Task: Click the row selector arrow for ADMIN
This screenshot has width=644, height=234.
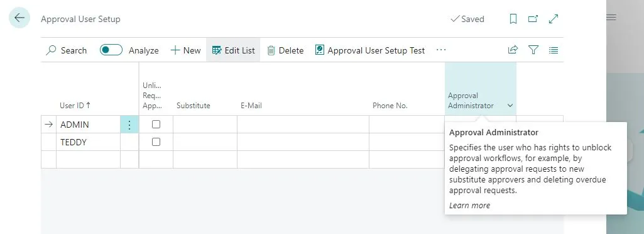Action: (x=49, y=124)
